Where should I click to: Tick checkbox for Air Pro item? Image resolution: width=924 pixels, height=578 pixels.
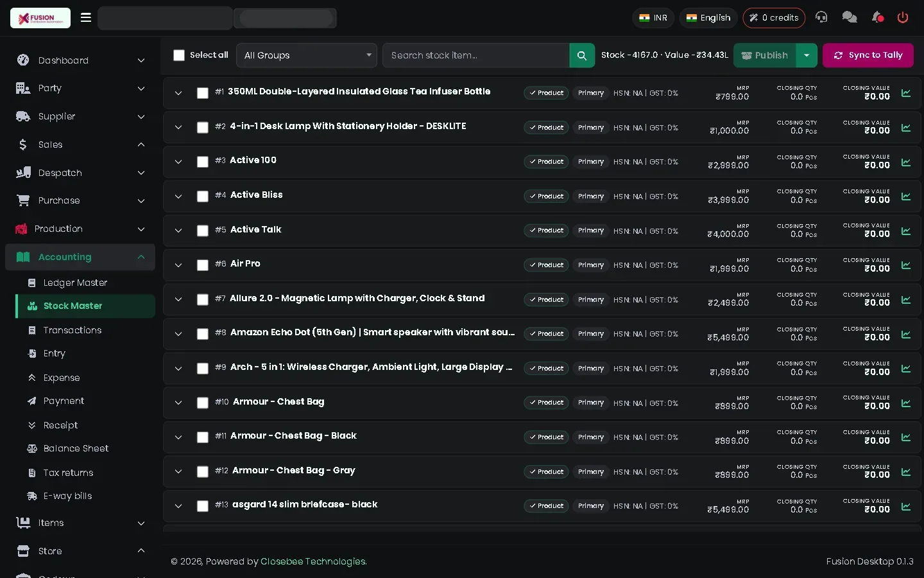point(203,265)
